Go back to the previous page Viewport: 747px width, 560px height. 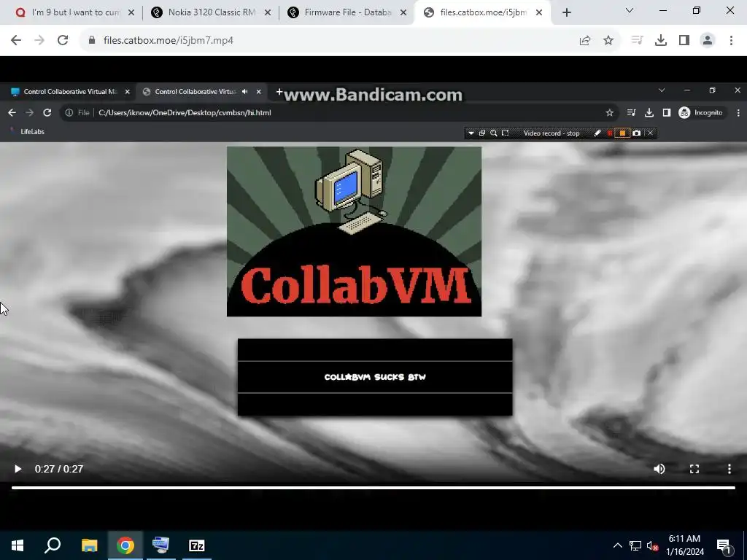point(16,41)
